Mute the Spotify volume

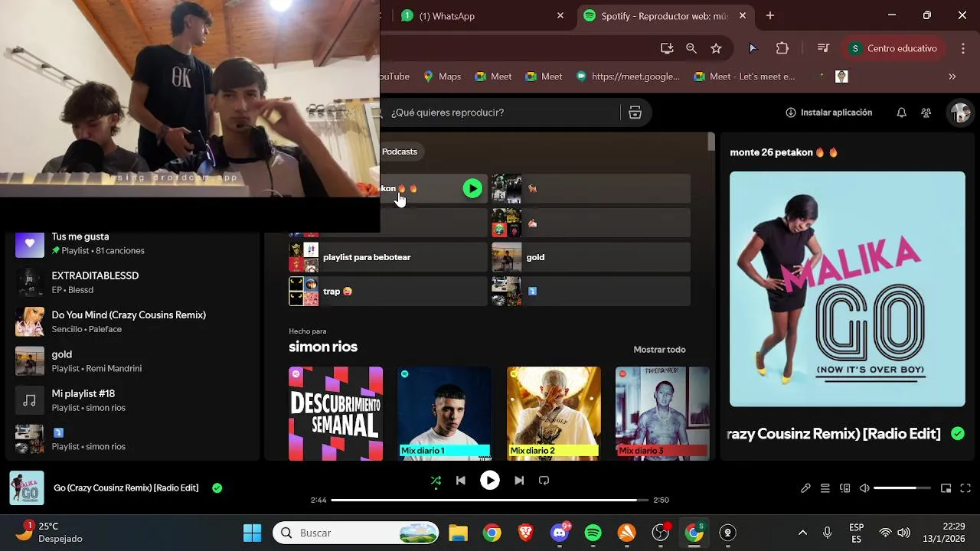pos(864,488)
